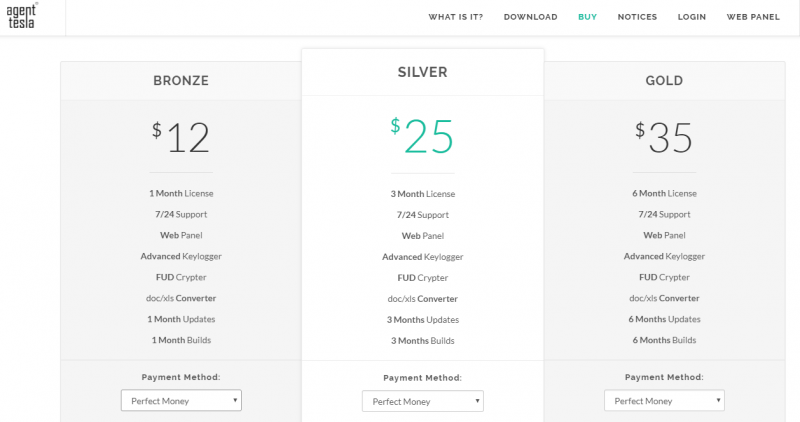Image resolution: width=800 pixels, height=422 pixels.
Task: Click the LOGIN link
Action: [x=692, y=17]
